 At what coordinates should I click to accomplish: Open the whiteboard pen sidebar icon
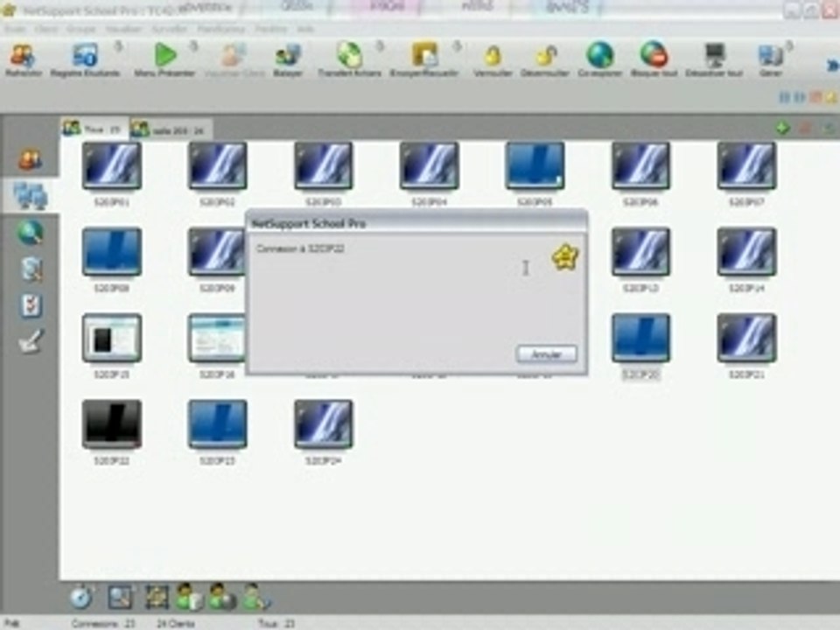click(30, 341)
